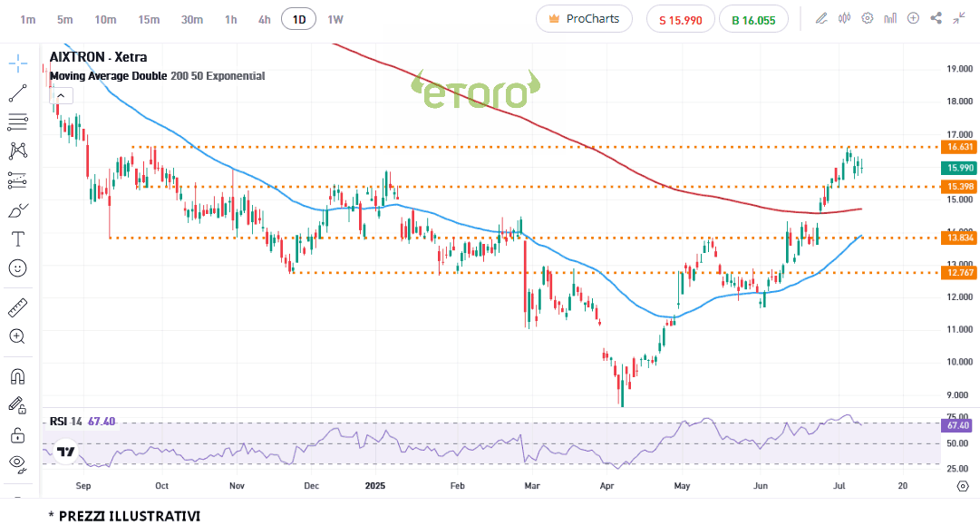The image size is (980, 525).
Task: Click the 15.398 orange price level label
Action: point(959,186)
